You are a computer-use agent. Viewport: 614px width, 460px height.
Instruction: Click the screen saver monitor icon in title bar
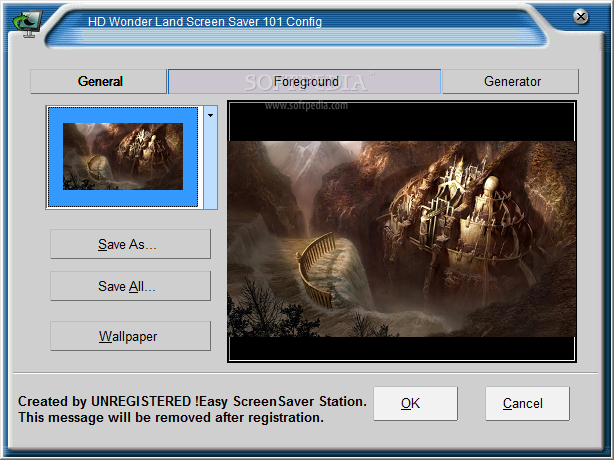27,23
